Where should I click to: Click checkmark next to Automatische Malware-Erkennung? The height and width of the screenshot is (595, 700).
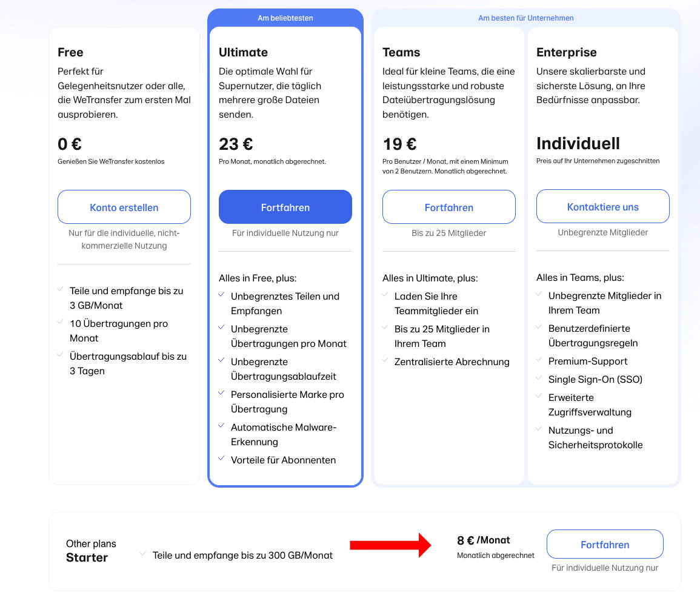pyautogui.click(x=221, y=425)
